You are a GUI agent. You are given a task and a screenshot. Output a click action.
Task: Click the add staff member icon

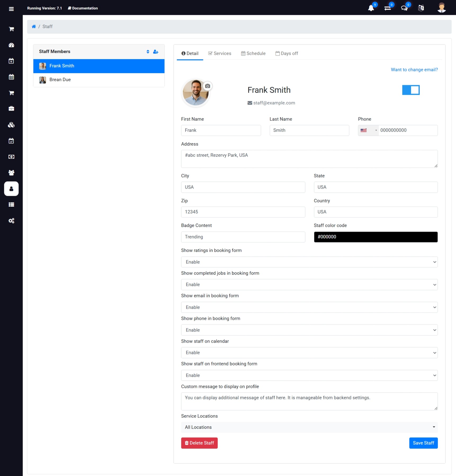(156, 52)
